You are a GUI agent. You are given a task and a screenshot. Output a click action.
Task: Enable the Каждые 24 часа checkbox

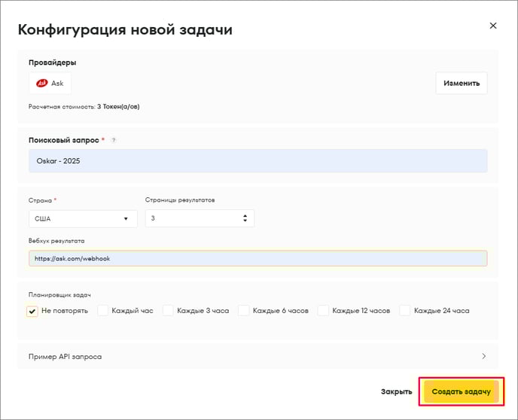(405, 310)
